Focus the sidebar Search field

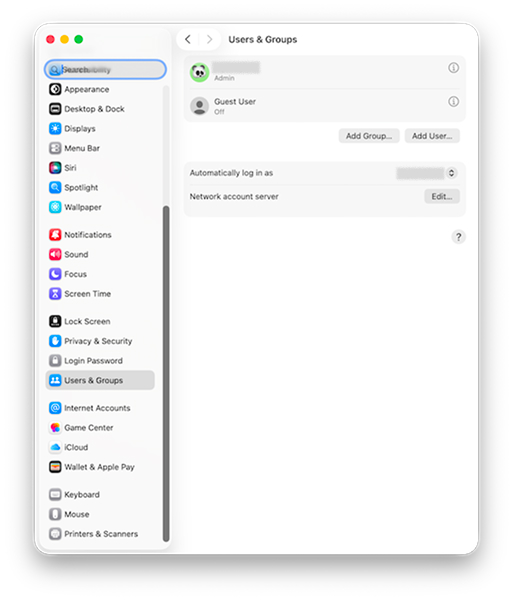(105, 69)
